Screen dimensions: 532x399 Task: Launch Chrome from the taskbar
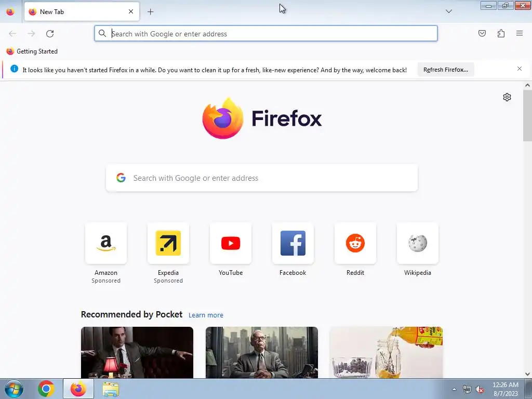[x=46, y=389]
